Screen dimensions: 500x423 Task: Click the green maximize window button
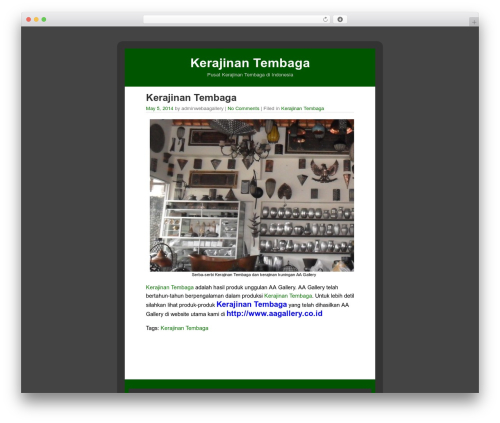[44, 19]
